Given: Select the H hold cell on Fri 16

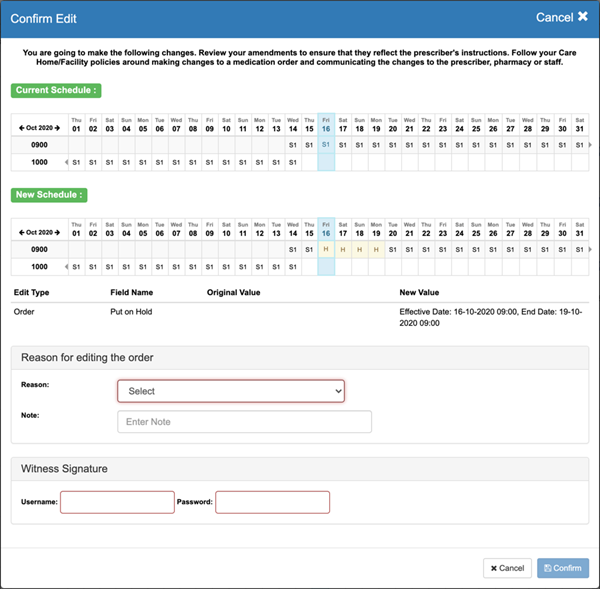Looking at the screenshot, I should pyautogui.click(x=326, y=249).
